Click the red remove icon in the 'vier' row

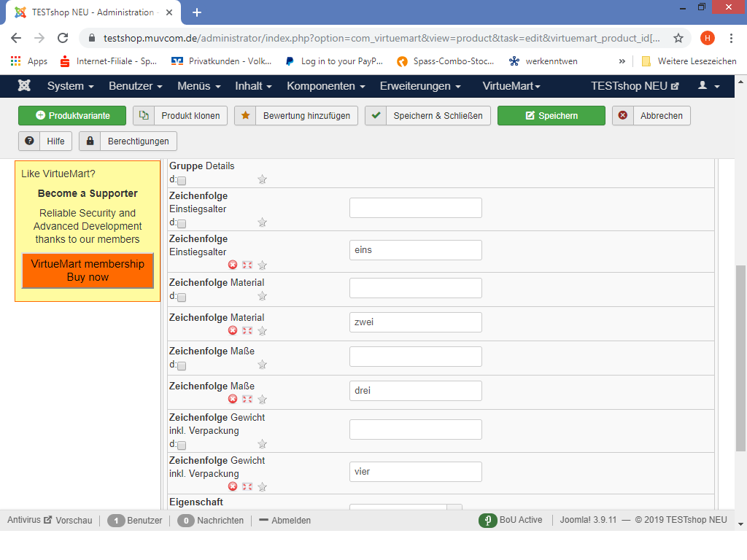[x=233, y=486]
